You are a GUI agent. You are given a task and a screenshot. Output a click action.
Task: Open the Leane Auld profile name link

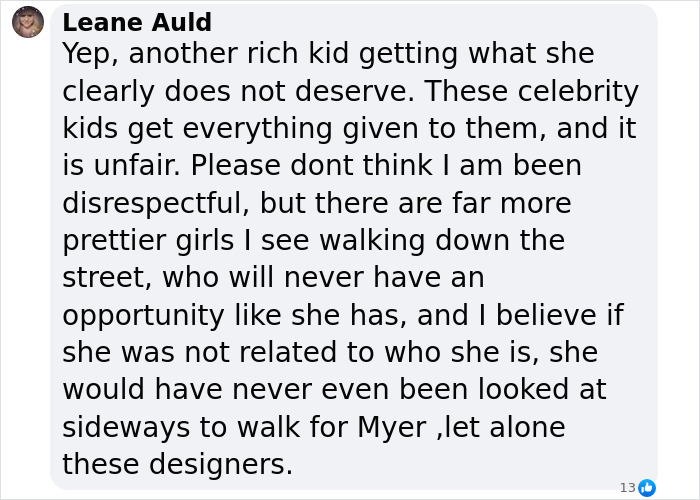click(137, 22)
